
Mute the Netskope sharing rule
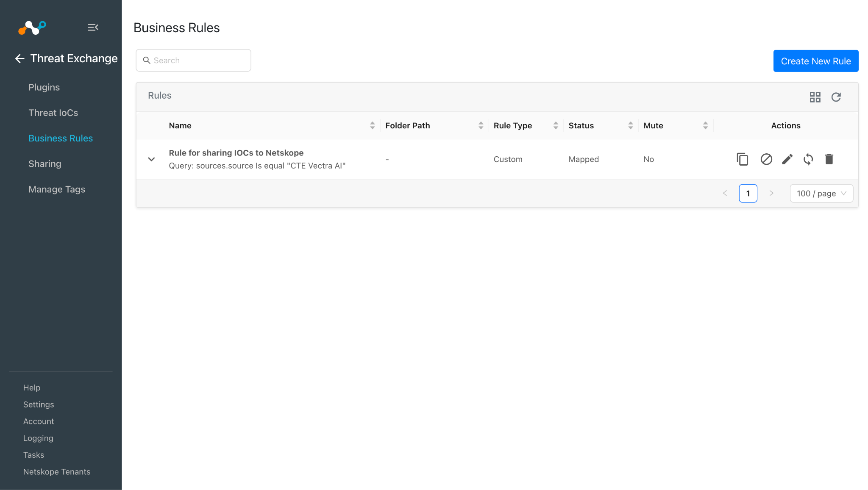766,159
